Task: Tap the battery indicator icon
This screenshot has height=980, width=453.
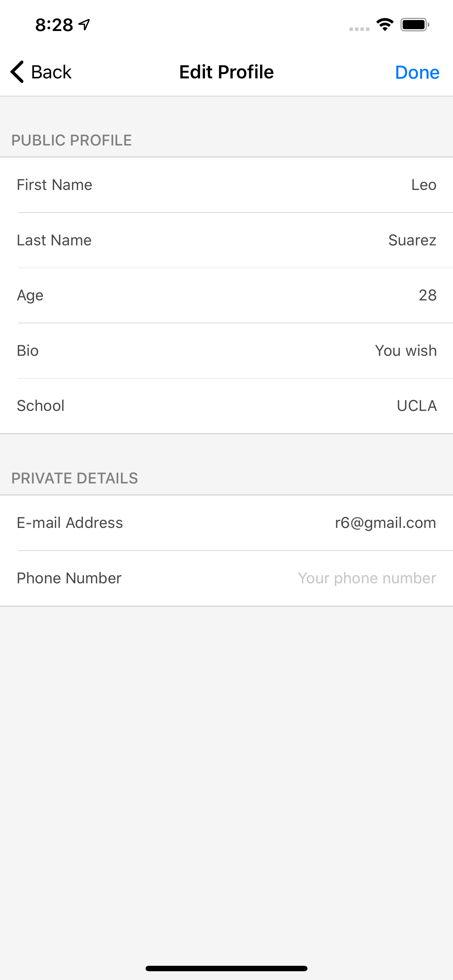Action: pyautogui.click(x=415, y=25)
